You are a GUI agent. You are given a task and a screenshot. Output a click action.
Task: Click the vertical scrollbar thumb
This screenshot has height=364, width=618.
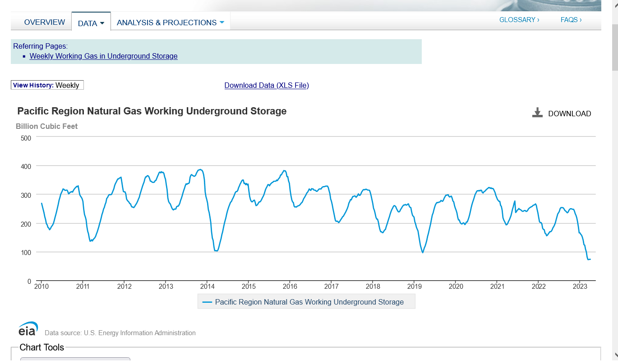coord(614,47)
